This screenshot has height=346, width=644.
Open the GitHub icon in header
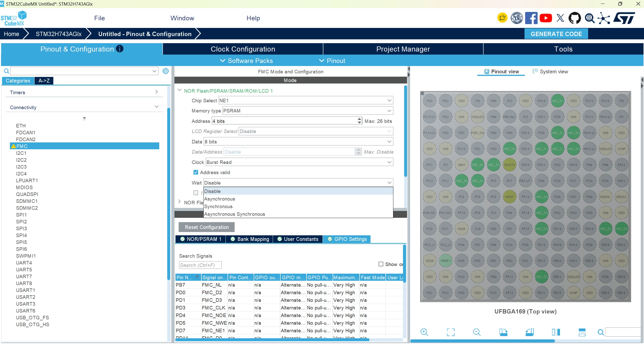(574, 18)
